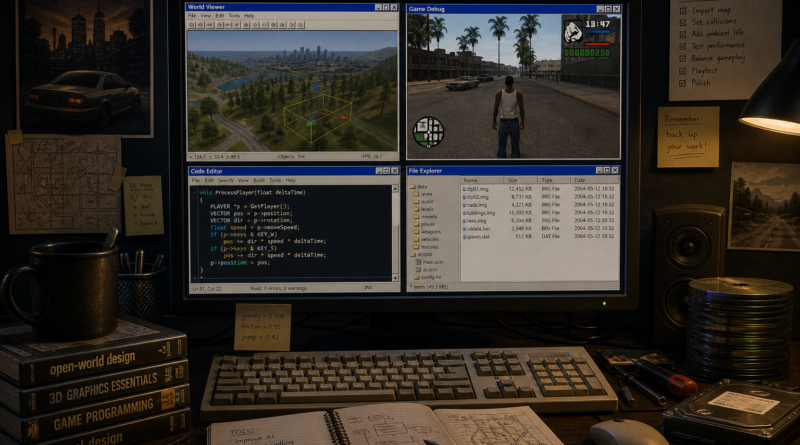Click the config.ini icon in the tree

416,277
